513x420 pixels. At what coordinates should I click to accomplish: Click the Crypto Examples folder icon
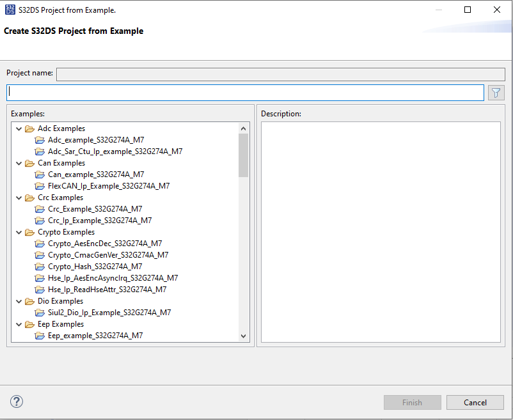pyautogui.click(x=30, y=232)
